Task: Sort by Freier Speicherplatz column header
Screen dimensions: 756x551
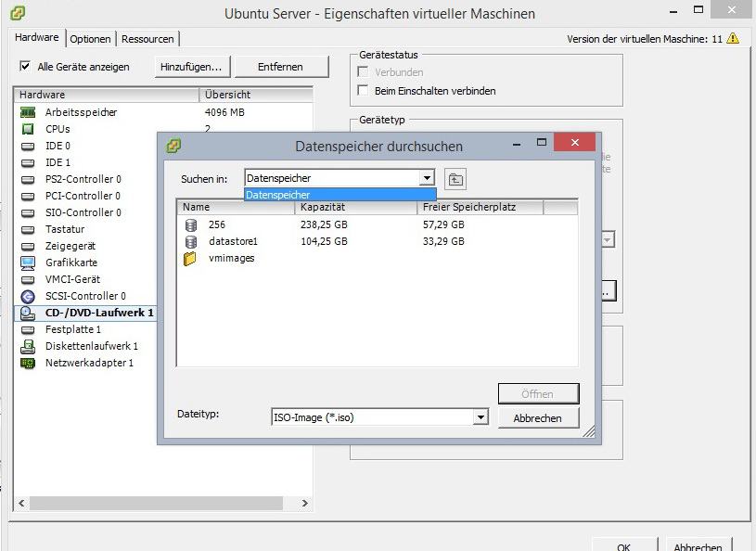Action: pos(481,207)
